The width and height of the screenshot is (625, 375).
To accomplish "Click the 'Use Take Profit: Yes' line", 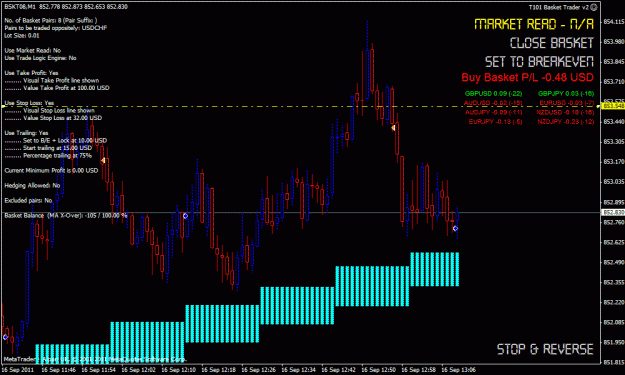I will [x=31, y=73].
